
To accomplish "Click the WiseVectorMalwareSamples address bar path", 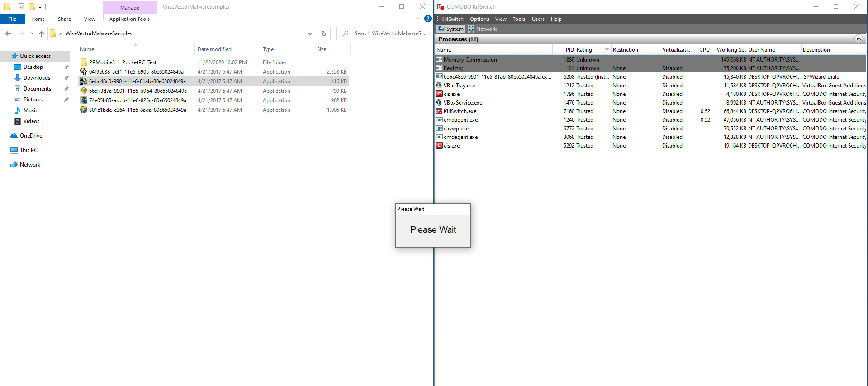I will point(99,33).
